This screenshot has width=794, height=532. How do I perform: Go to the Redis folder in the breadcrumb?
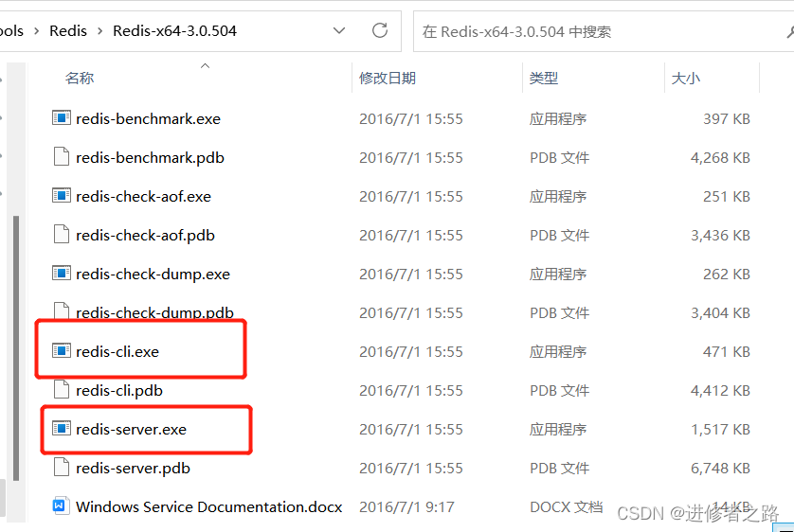68,31
